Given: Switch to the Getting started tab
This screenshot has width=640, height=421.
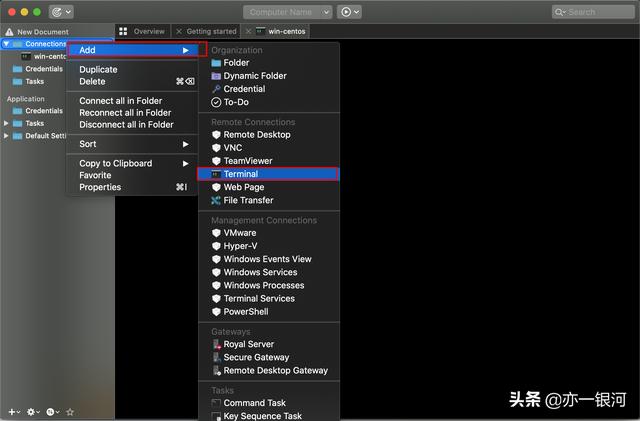Looking at the screenshot, I should (x=206, y=31).
